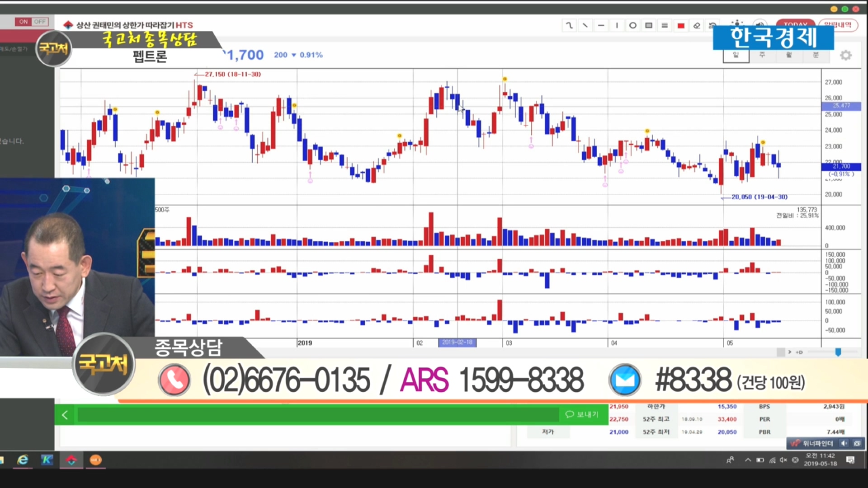Open the line thickness options

tap(665, 26)
